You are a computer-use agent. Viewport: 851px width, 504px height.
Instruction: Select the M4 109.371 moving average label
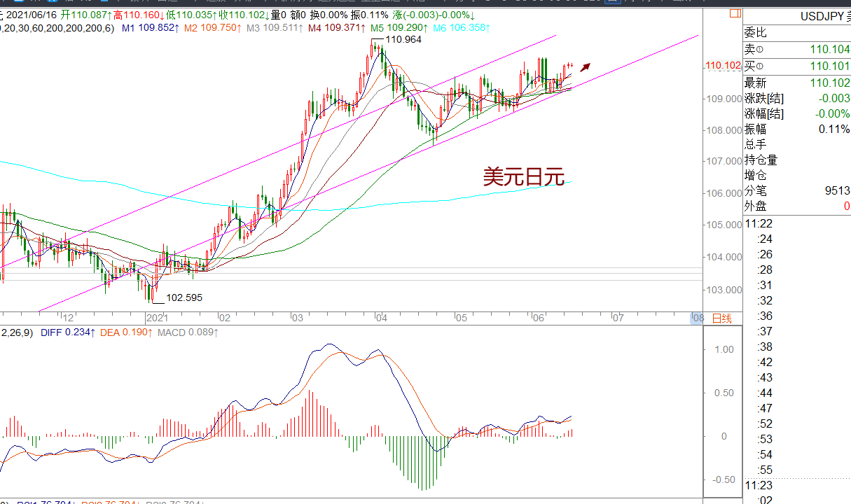[337, 28]
